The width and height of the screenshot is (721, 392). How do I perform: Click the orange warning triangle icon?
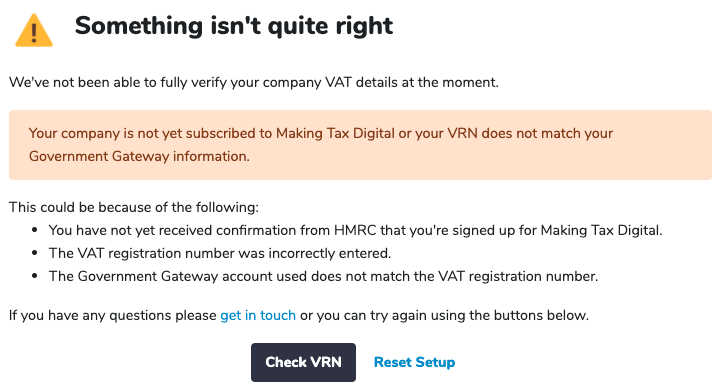34,30
